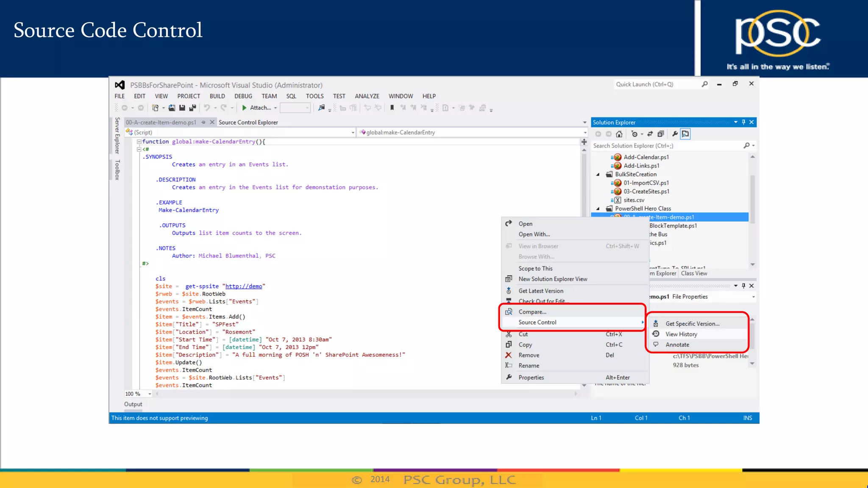Image resolution: width=868 pixels, height=488 pixels.
Task: Select Add-Calendar.ps1 in Solution Explorer
Action: click(x=646, y=157)
